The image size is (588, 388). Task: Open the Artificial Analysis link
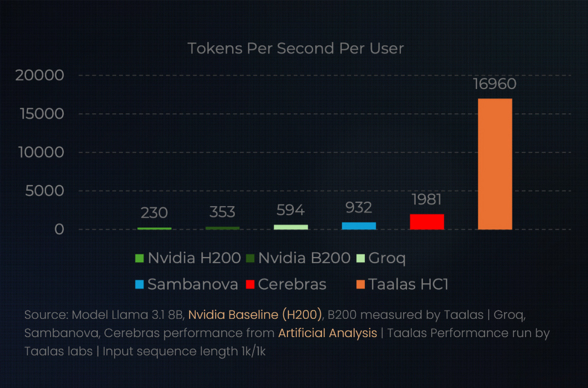tap(328, 333)
